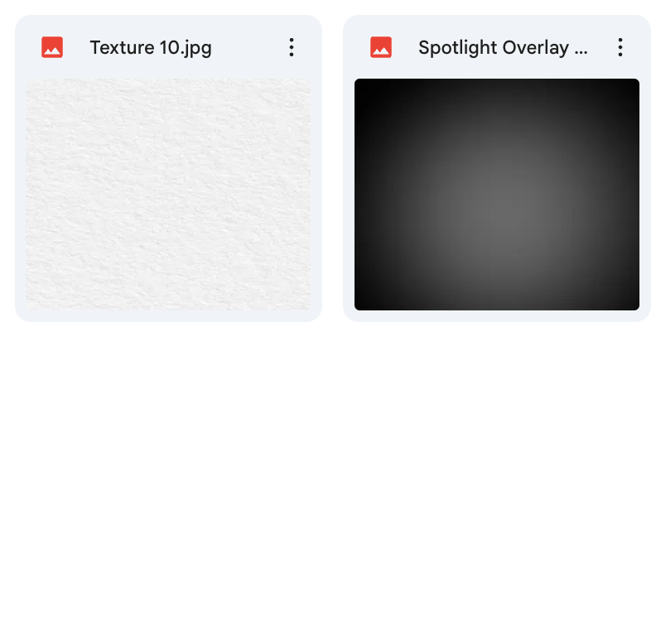Show file options via Texture 10.jpg vertical dots

[292, 47]
